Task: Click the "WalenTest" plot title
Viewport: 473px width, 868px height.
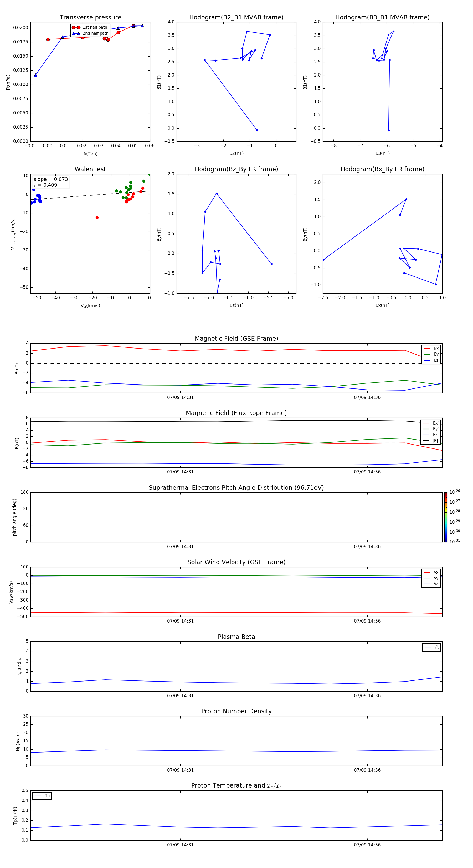Action: [x=90, y=169]
